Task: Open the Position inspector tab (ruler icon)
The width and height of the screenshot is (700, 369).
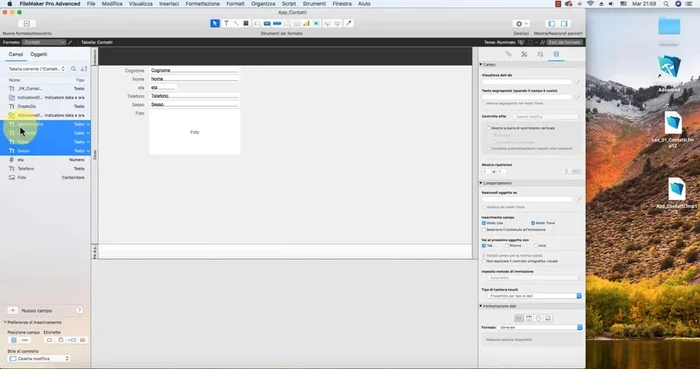Action: (x=508, y=54)
